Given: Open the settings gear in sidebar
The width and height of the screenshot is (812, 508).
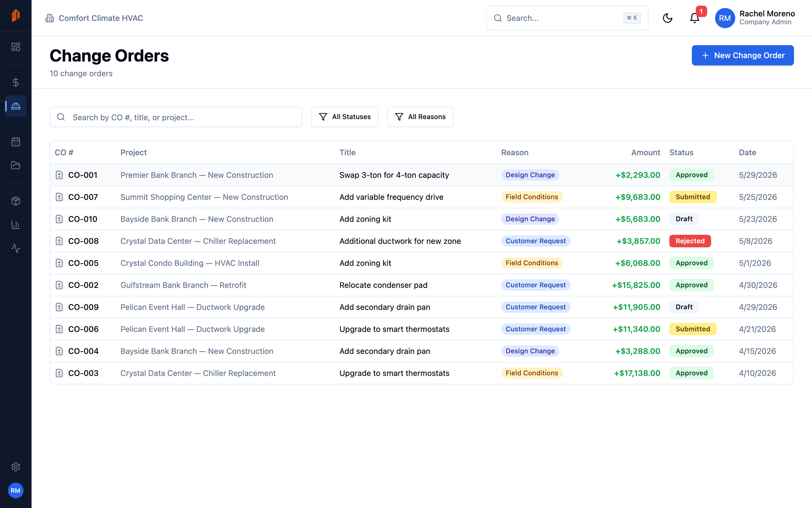Looking at the screenshot, I should pyautogui.click(x=16, y=467).
